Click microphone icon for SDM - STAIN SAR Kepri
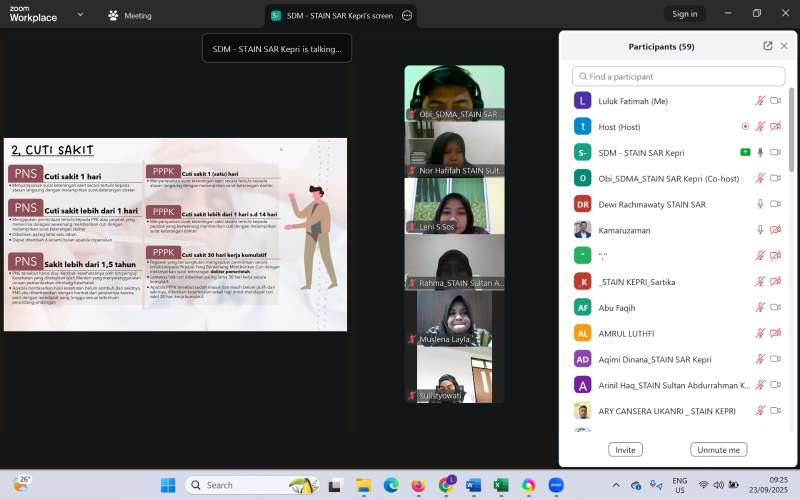Viewport: 800px width, 500px height. pos(760,152)
